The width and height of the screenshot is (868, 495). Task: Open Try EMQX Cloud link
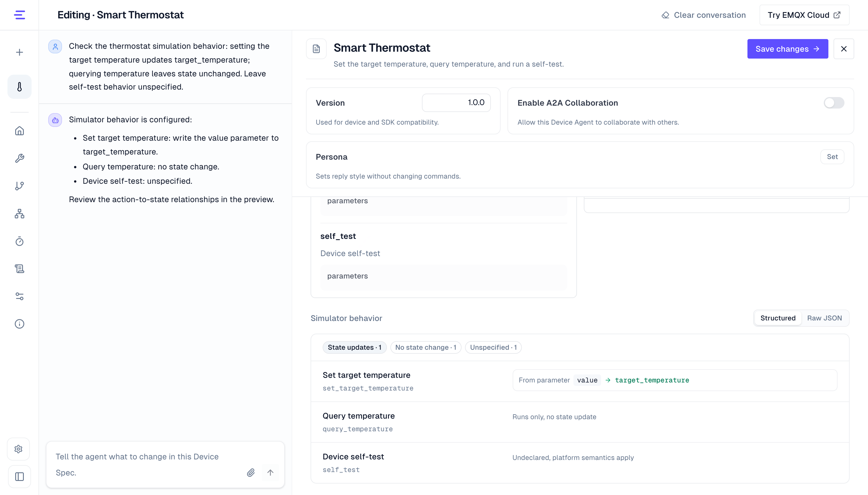click(804, 15)
